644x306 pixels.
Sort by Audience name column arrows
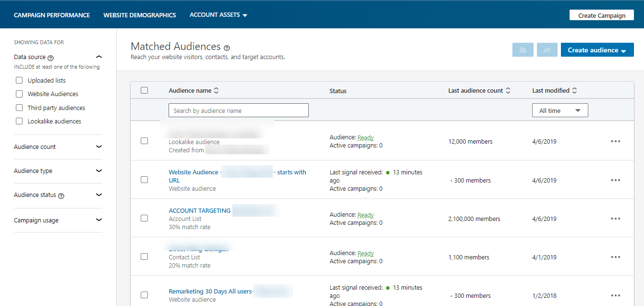point(217,90)
